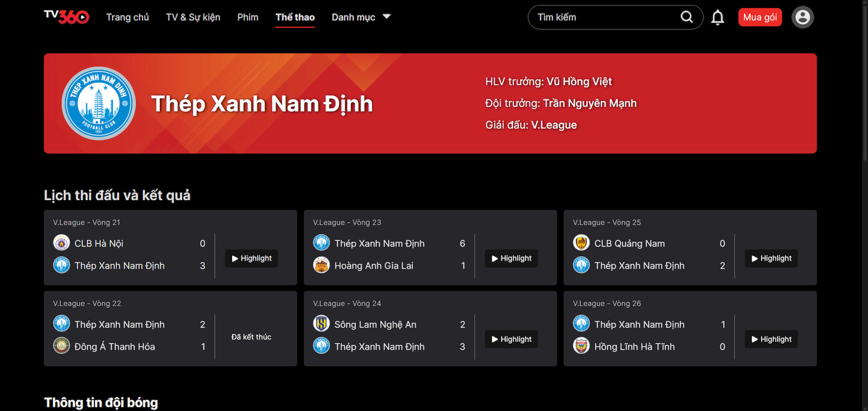
Task: Click 'V.League - Vòng 24' label
Action: click(x=347, y=303)
